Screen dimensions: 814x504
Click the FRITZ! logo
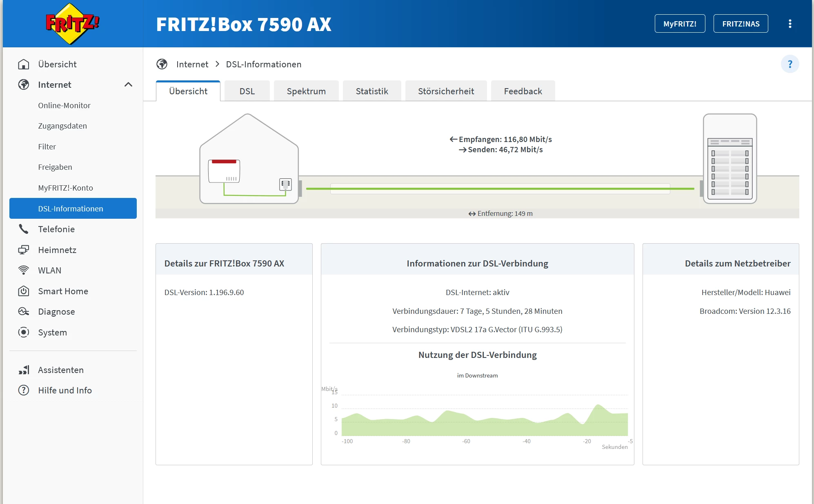(x=72, y=24)
